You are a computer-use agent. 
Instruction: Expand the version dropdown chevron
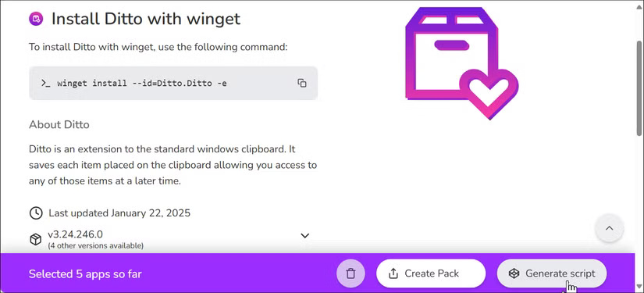coord(304,235)
